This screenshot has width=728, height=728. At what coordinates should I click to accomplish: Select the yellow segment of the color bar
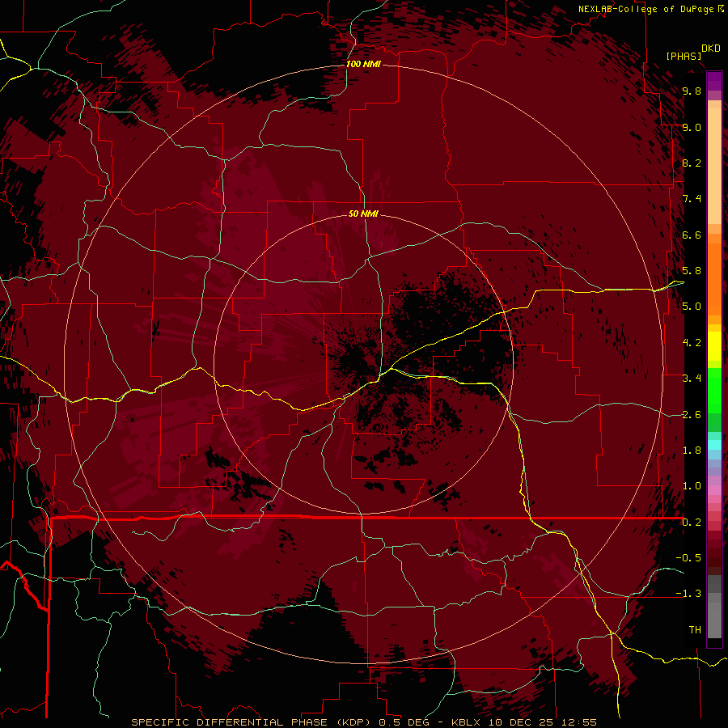(714, 346)
